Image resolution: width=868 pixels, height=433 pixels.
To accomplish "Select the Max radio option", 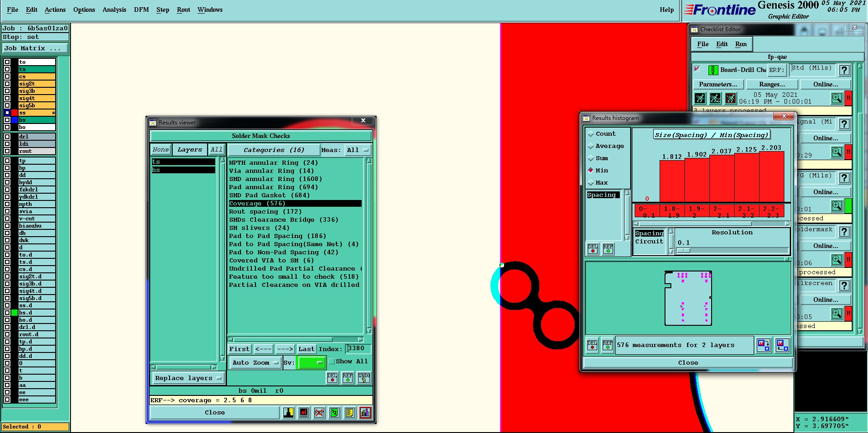I will click(x=590, y=183).
